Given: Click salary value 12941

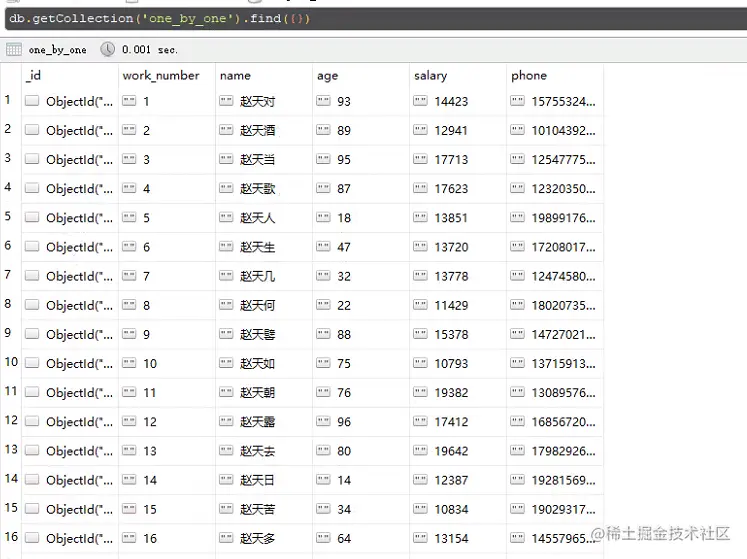Looking at the screenshot, I should (451, 131).
